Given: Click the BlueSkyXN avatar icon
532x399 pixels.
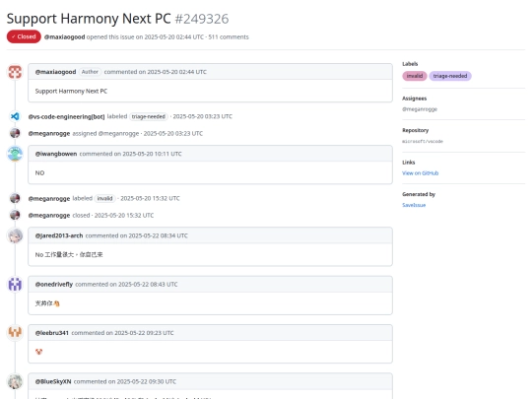Looking at the screenshot, I should tap(15, 381).
